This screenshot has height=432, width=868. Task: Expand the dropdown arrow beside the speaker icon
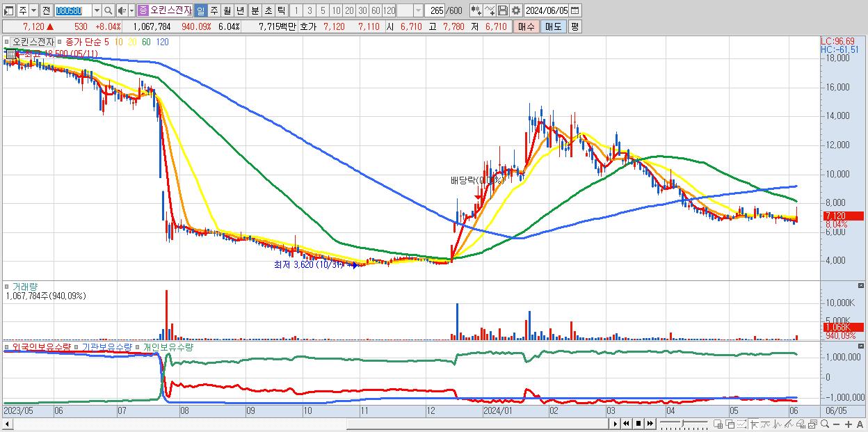pos(131,10)
